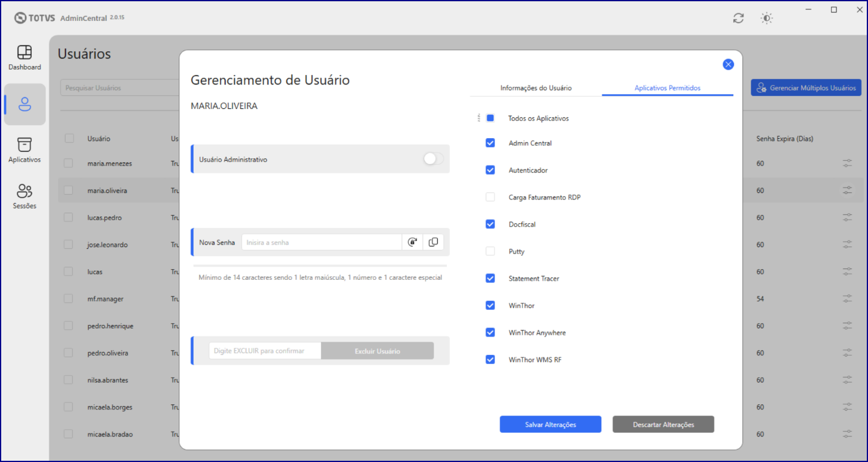
Task: Uncheck the WinThor Anywhere checkbox
Action: (x=490, y=332)
